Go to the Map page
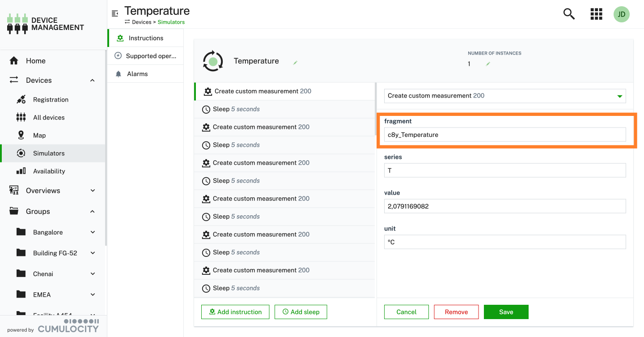 (39, 135)
